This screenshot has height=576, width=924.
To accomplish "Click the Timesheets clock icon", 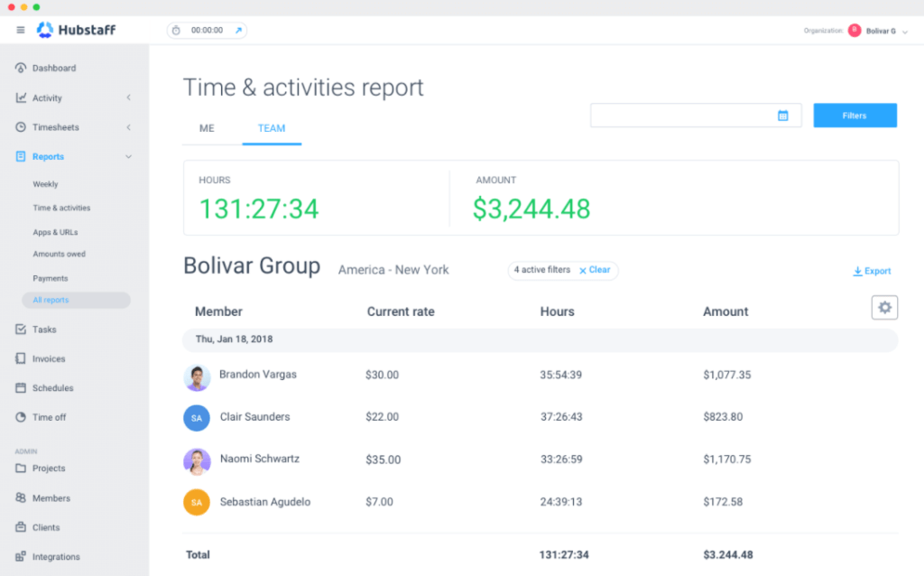I will pos(21,126).
